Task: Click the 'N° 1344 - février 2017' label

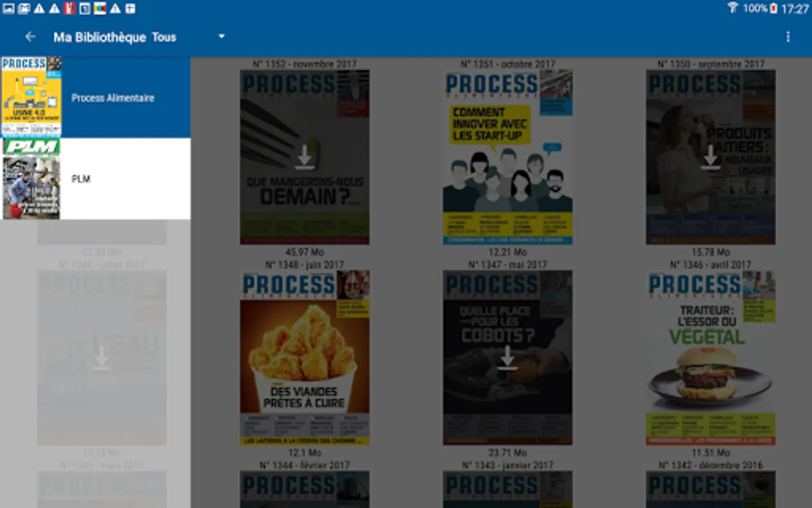Action: pos(304,465)
